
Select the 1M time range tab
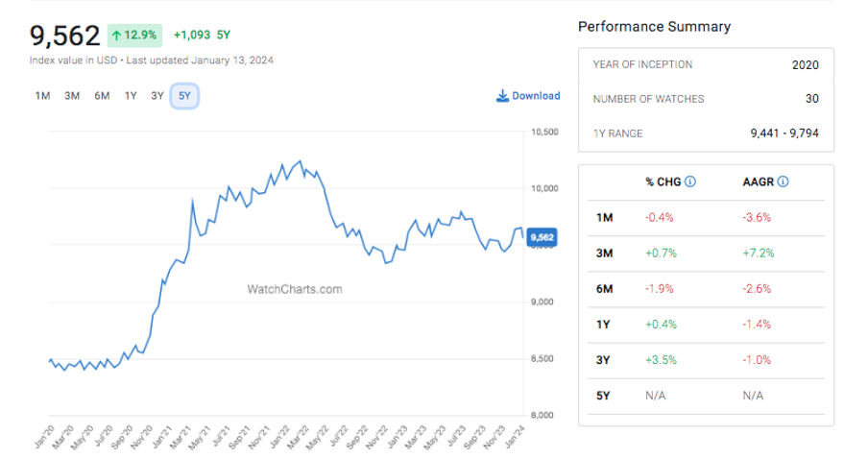[x=42, y=96]
